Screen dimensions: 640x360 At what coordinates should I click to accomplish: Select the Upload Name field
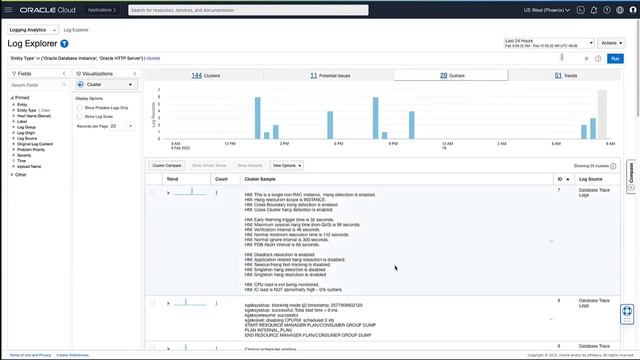[x=29, y=167]
